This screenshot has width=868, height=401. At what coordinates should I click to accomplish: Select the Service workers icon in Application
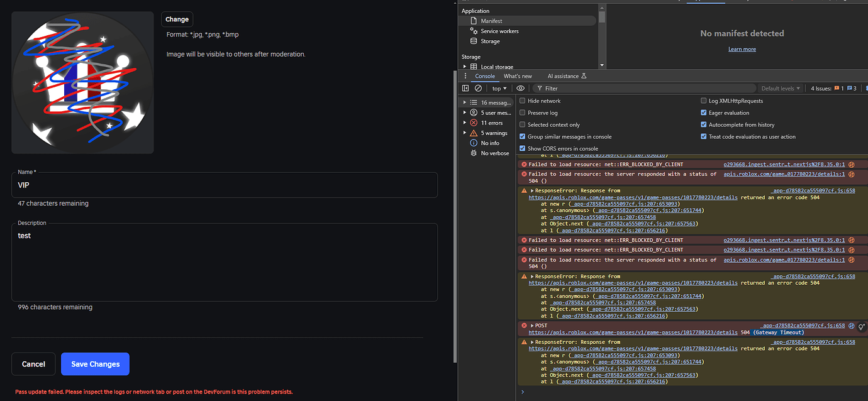(x=474, y=31)
